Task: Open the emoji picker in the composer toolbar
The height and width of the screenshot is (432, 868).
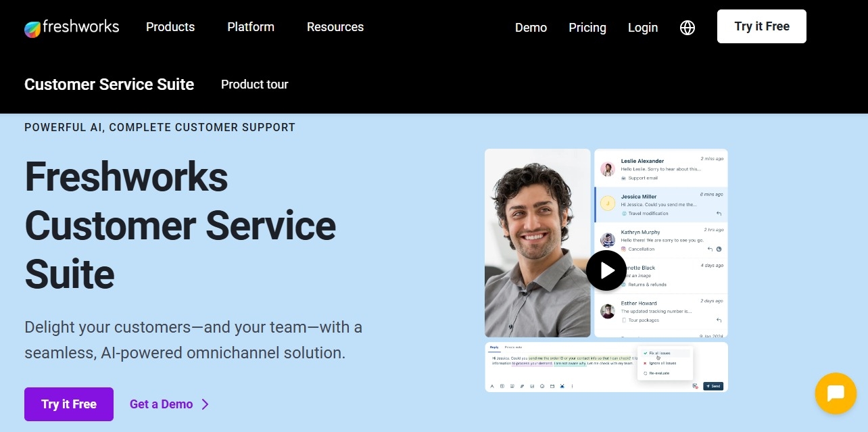Action: click(x=541, y=387)
